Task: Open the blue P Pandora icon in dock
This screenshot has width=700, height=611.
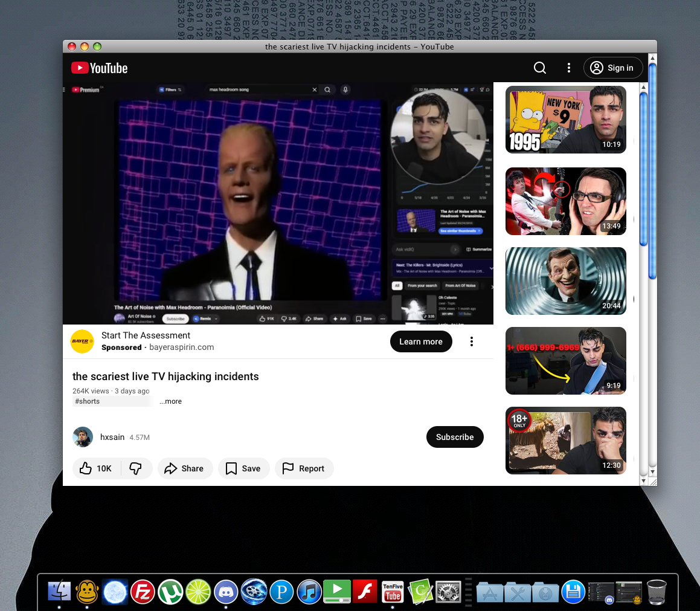Action: (281, 591)
